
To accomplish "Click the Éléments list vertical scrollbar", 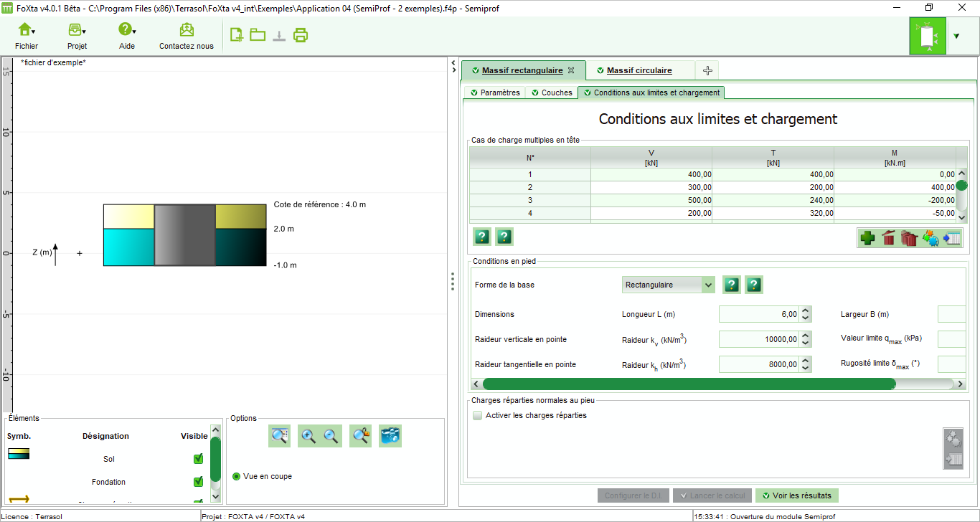I will (215, 459).
